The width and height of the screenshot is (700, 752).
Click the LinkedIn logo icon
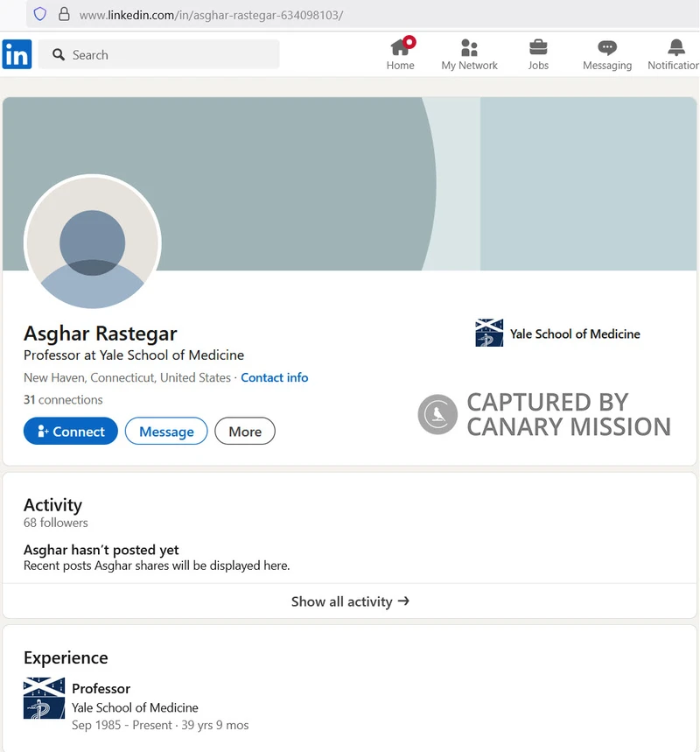coord(17,54)
